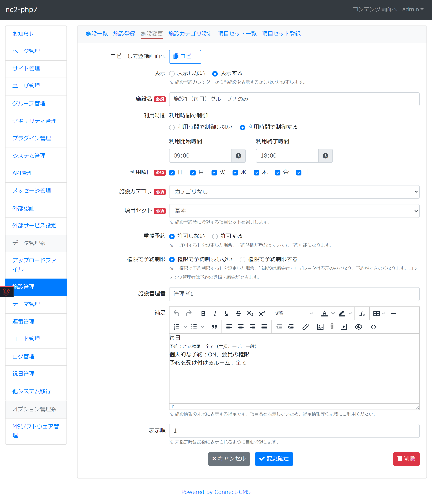Insert an image via the editor toolbar
Image resolution: width=432 pixels, height=504 pixels.
pyautogui.click(x=320, y=327)
